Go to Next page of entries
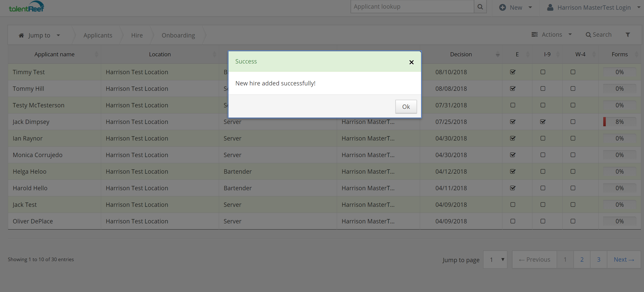Viewport: 644px width, 292px height. click(x=624, y=259)
